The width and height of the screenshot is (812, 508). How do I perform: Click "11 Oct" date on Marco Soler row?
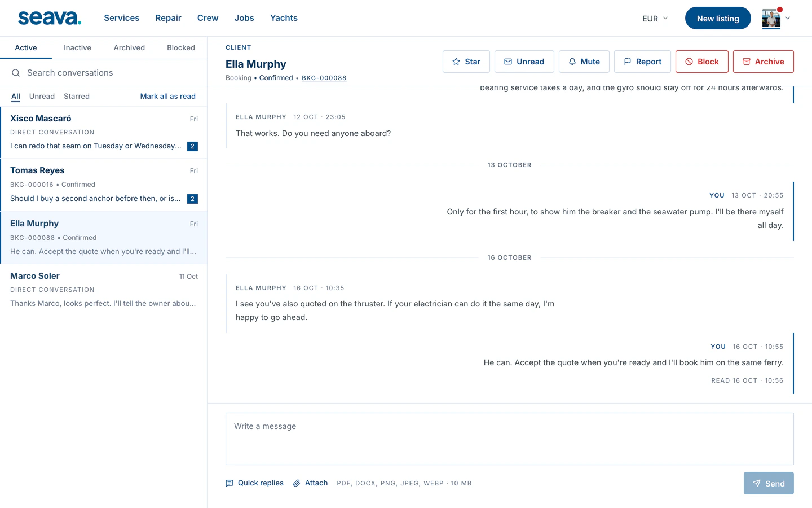[188, 277]
